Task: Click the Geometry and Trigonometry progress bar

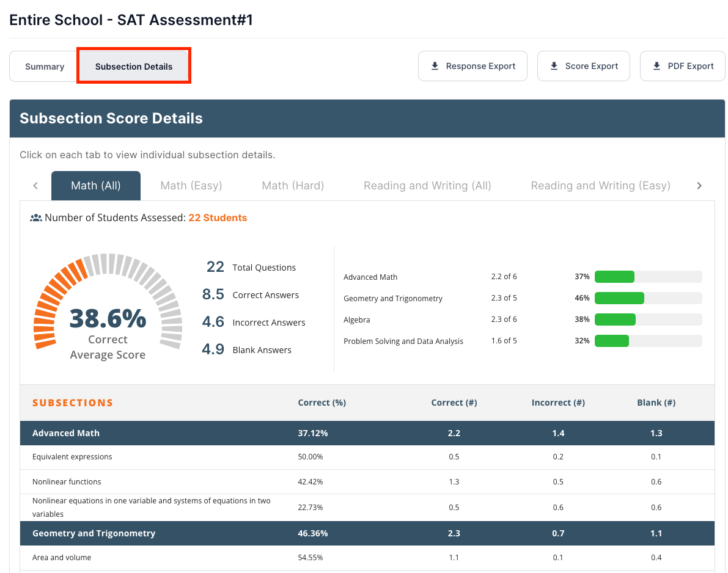Action: [648, 298]
